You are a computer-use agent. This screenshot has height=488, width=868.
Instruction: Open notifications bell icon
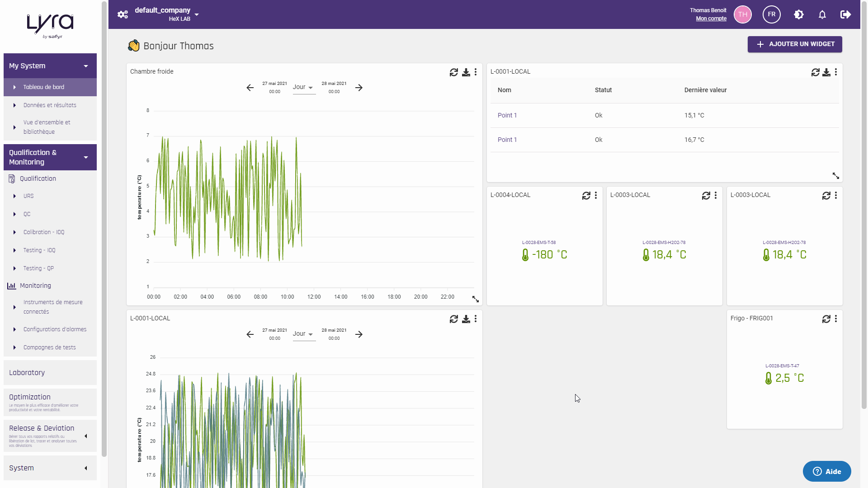[x=822, y=14]
